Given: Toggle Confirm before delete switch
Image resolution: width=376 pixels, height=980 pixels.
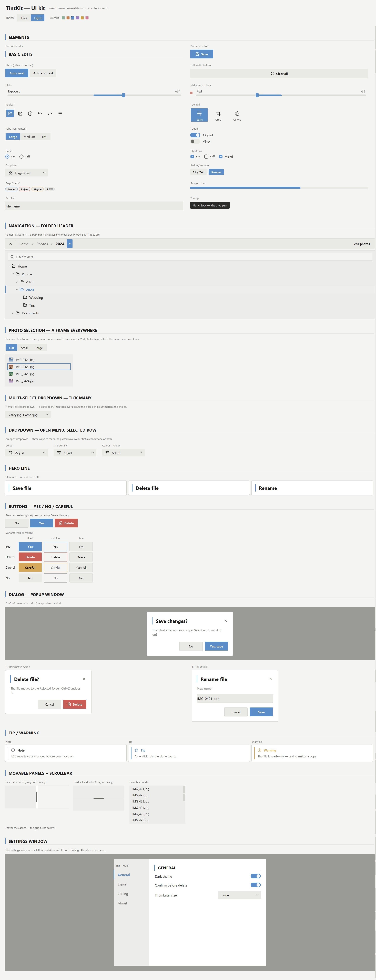Looking at the screenshot, I should 255,885.
